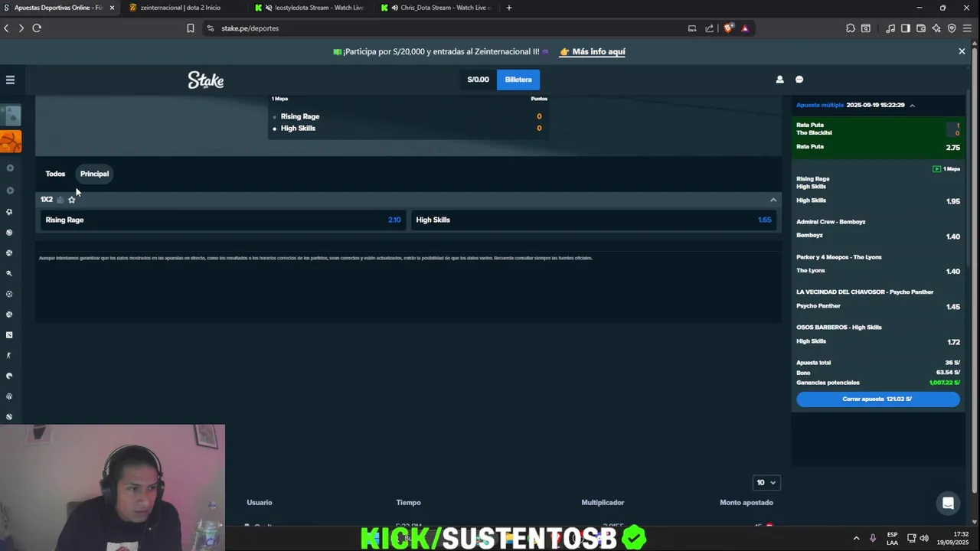
Task: Select the Principal markets tab
Action: pyautogui.click(x=94, y=174)
